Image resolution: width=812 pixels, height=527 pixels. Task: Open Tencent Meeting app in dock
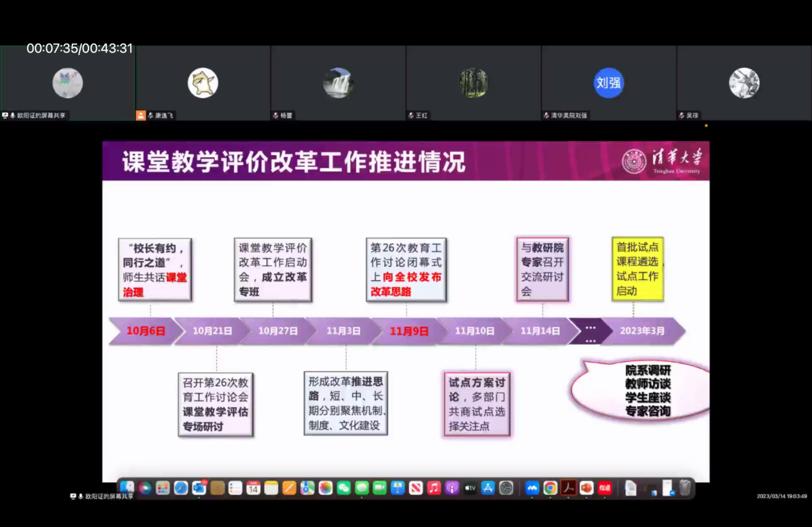click(532, 489)
